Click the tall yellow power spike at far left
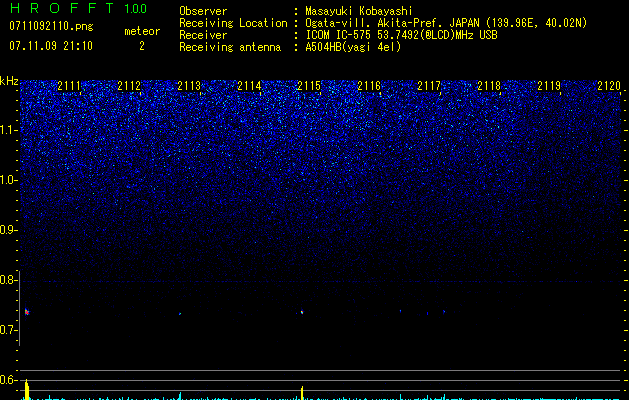The height and width of the screenshot is (400, 629). pyautogui.click(x=26, y=389)
